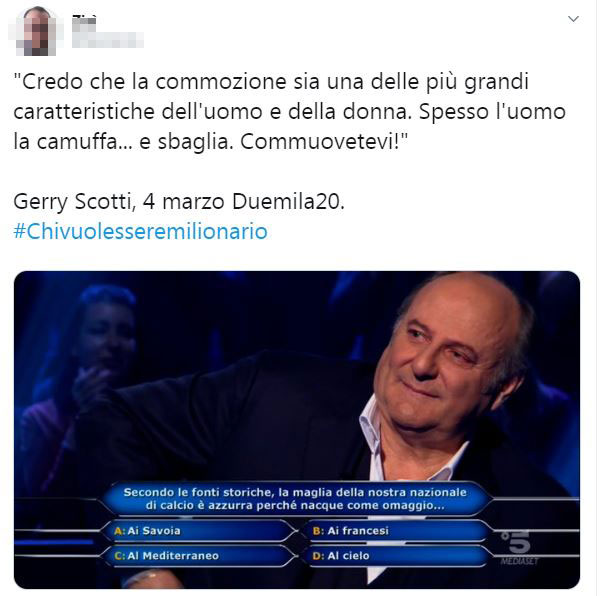Select answer A: Ai Savoia
The width and height of the screenshot is (603, 596).
[198, 531]
